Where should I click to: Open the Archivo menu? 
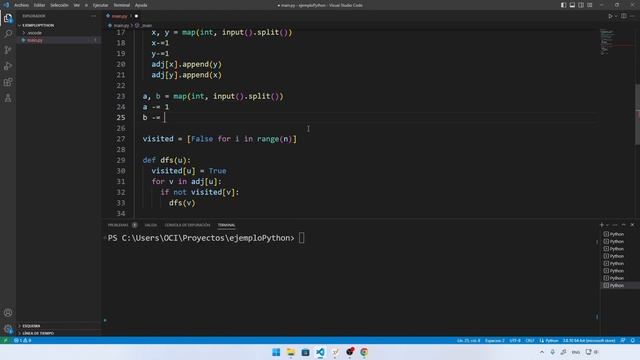tap(21, 5)
